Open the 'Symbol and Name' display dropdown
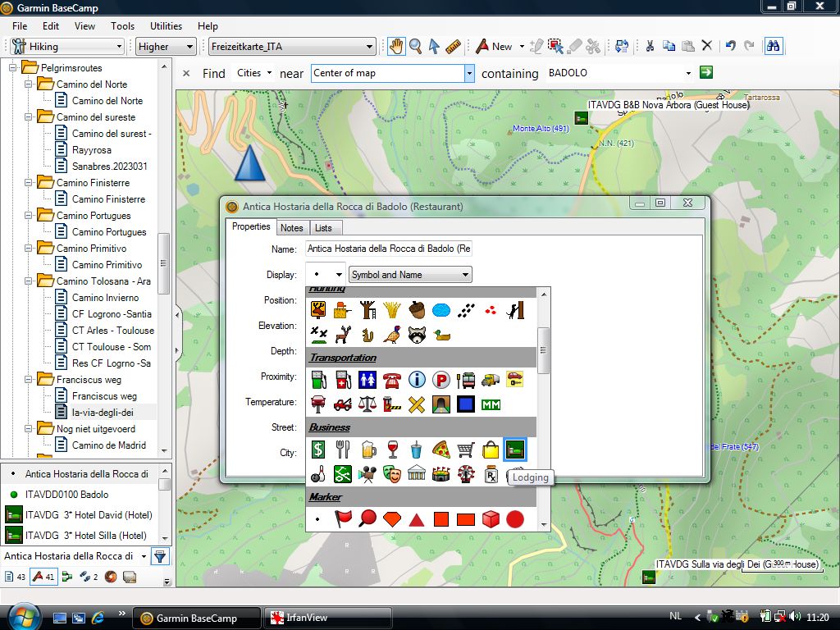Image resolution: width=840 pixels, height=630 pixels. [x=410, y=275]
